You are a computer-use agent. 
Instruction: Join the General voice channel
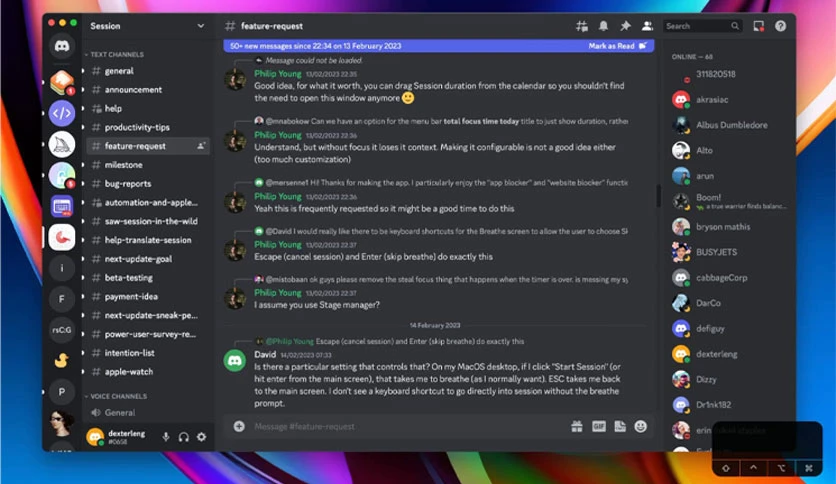tap(148, 413)
